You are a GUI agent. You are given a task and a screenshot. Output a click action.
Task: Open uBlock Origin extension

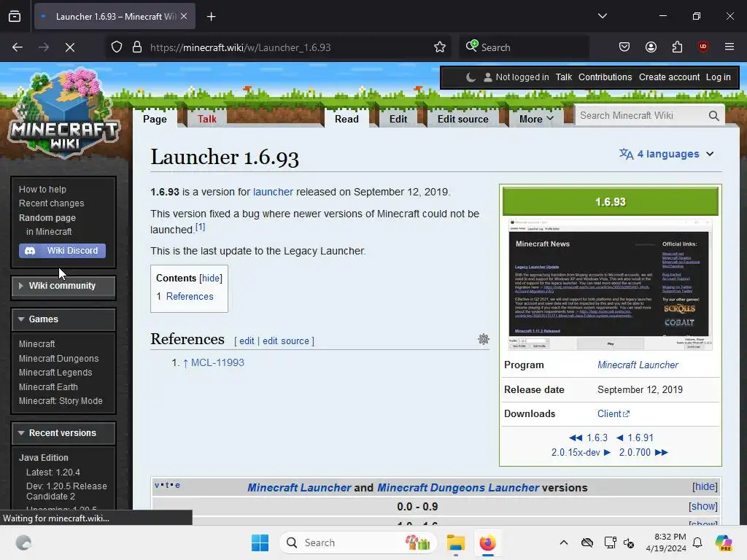click(703, 47)
